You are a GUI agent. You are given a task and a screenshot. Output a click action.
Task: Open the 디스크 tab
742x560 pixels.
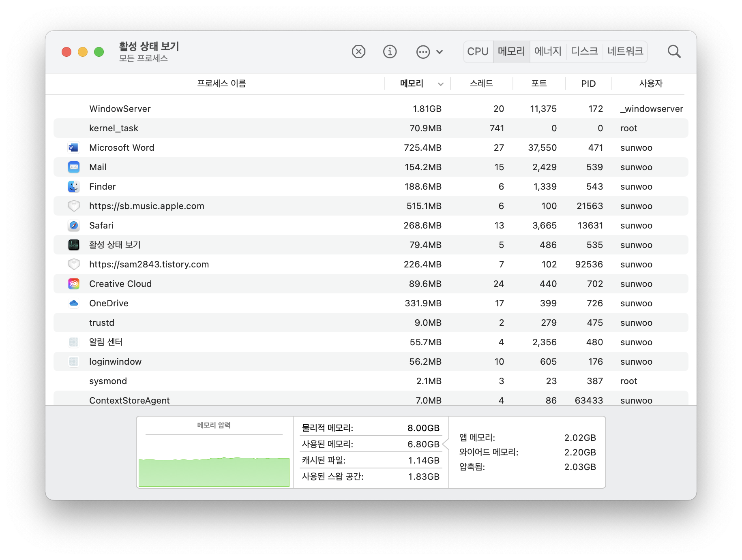pyautogui.click(x=584, y=51)
